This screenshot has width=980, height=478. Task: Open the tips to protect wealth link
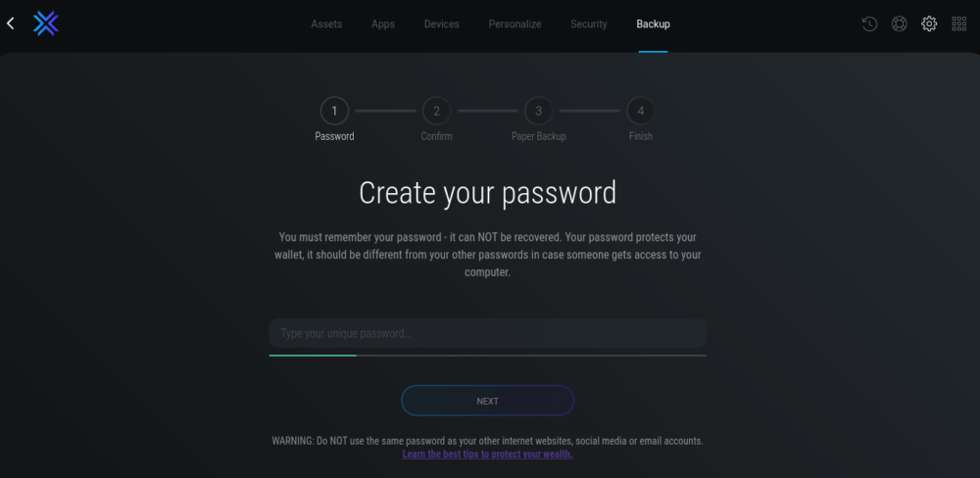click(x=487, y=454)
